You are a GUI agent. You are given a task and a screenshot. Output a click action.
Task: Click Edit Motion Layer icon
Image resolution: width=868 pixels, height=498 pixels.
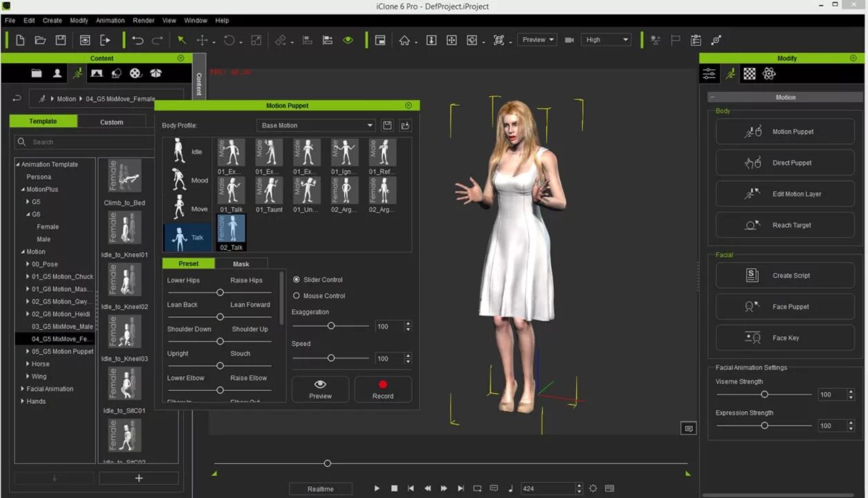[753, 194]
